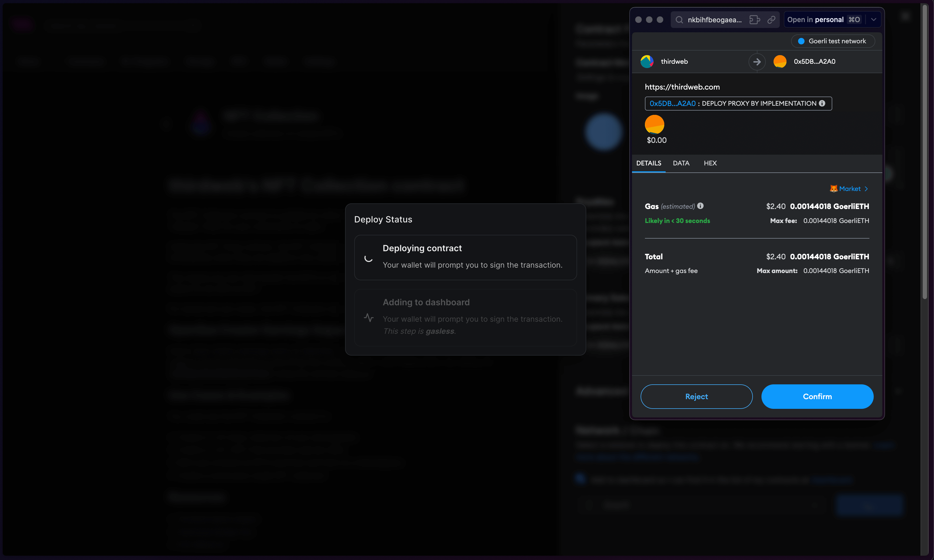This screenshot has height=560, width=934.
Task: Click the info icon after DEPLOY PROXY BY IMPLEMENTATION
Action: pos(823,103)
